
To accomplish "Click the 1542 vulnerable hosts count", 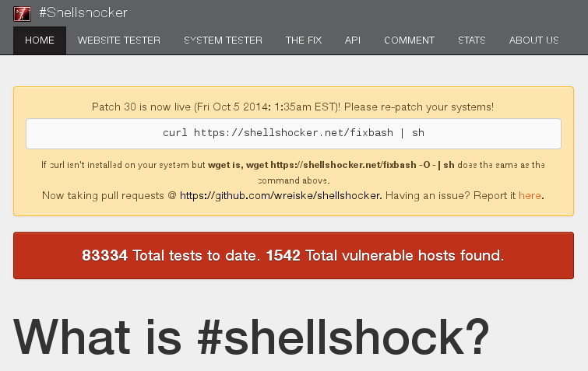I will pos(283,255).
